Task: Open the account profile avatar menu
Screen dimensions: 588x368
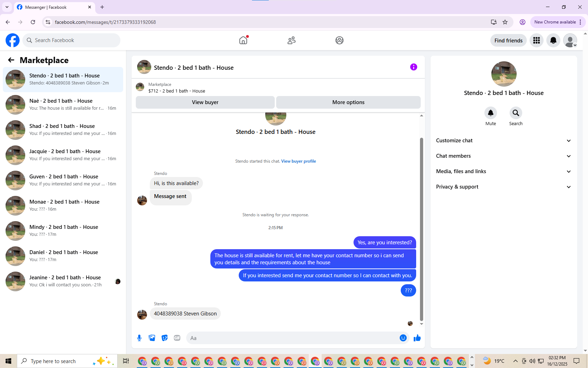Action: point(570,40)
